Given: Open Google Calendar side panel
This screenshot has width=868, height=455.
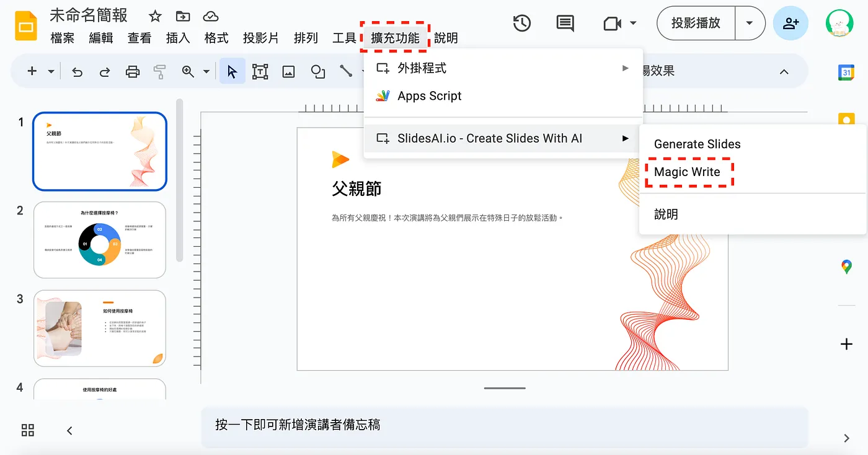Looking at the screenshot, I should click(x=846, y=73).
